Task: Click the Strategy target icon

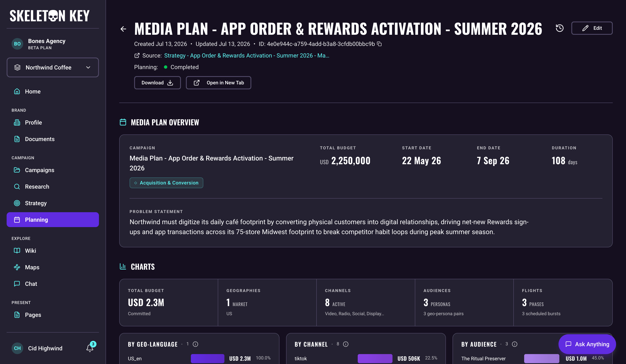Action: [x=17, y=203]
